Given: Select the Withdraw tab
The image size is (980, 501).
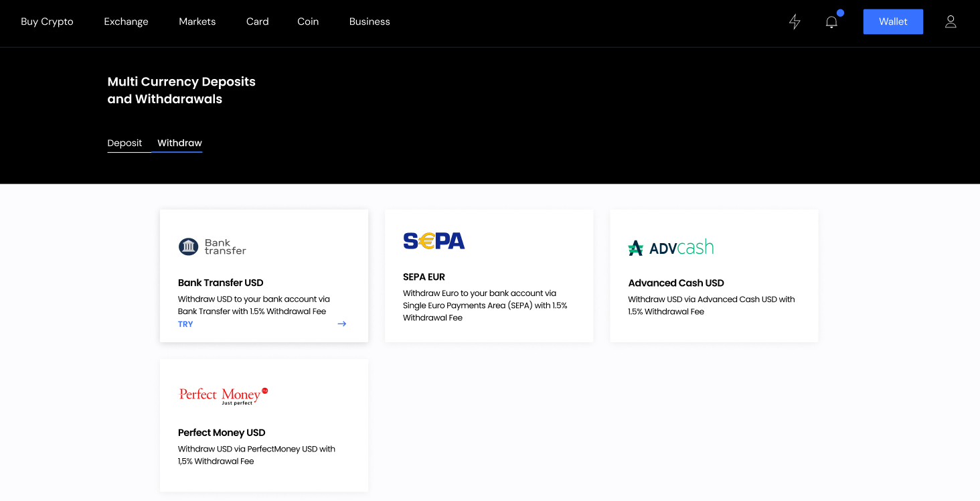Looking at the screenshot, I should [x=179, y=143].
